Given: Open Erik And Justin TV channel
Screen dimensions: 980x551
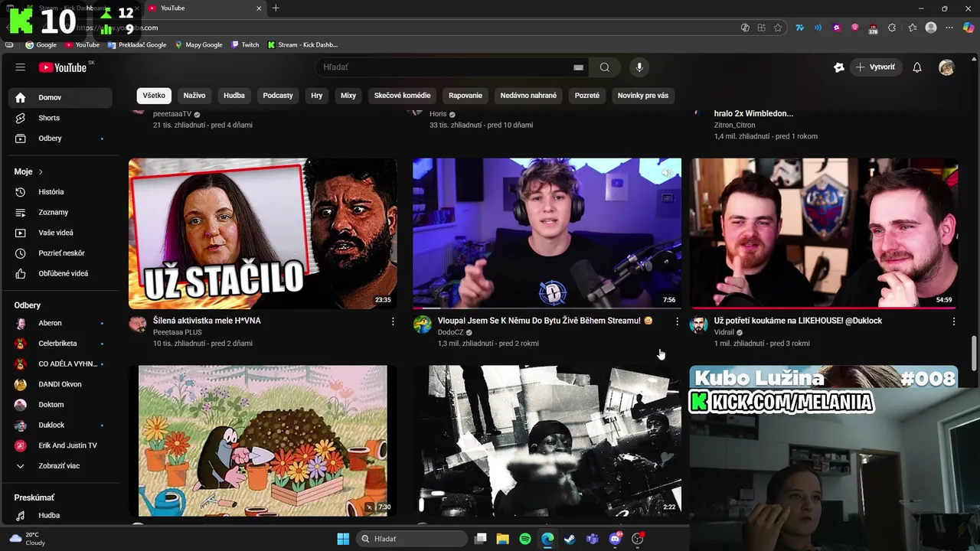Looking at the screenshot, I should (x=60, y=445).
